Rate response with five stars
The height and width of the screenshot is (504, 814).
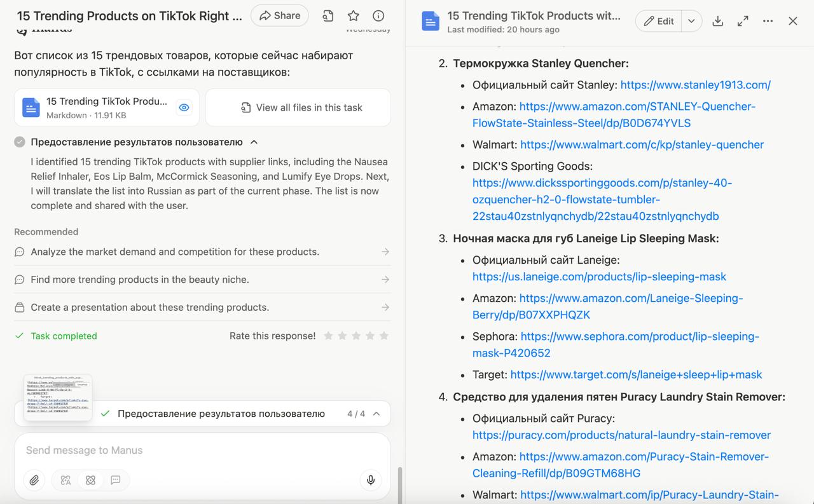pos(384,336)
